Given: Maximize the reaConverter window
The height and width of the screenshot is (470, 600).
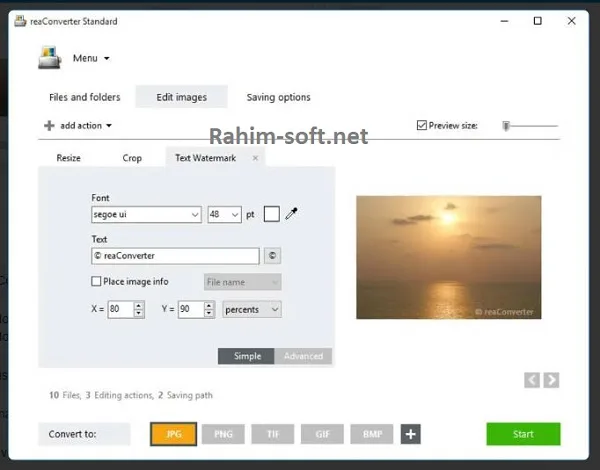Looking at the screenshot, I should click(x=538, y=21).
